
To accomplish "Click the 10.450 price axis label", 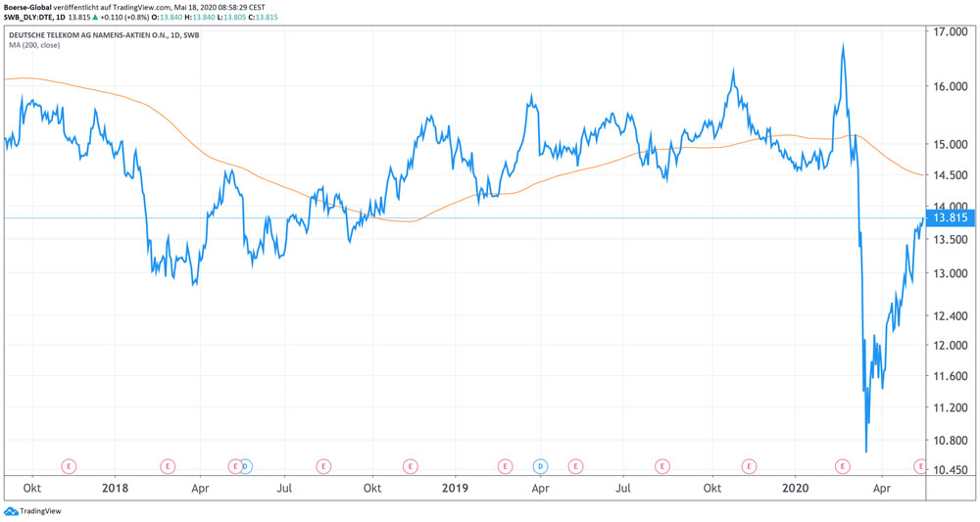I will tap(950, 469).
